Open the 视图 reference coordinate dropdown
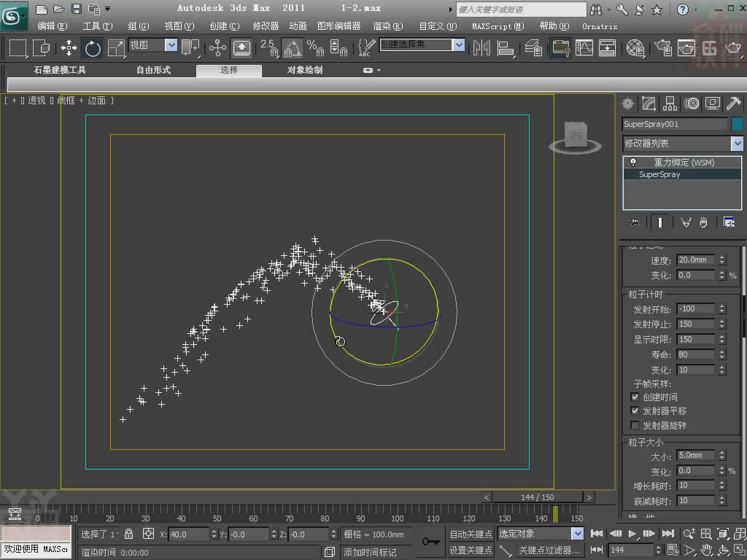The height and width of the screenshot is (560, 747). point(171,45)
